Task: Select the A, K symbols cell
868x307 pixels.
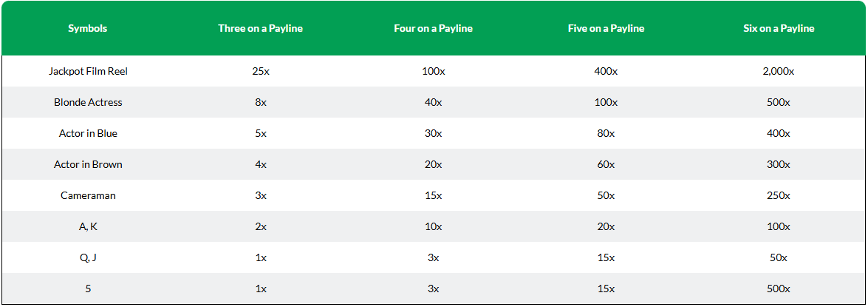Action: point(88,226)
